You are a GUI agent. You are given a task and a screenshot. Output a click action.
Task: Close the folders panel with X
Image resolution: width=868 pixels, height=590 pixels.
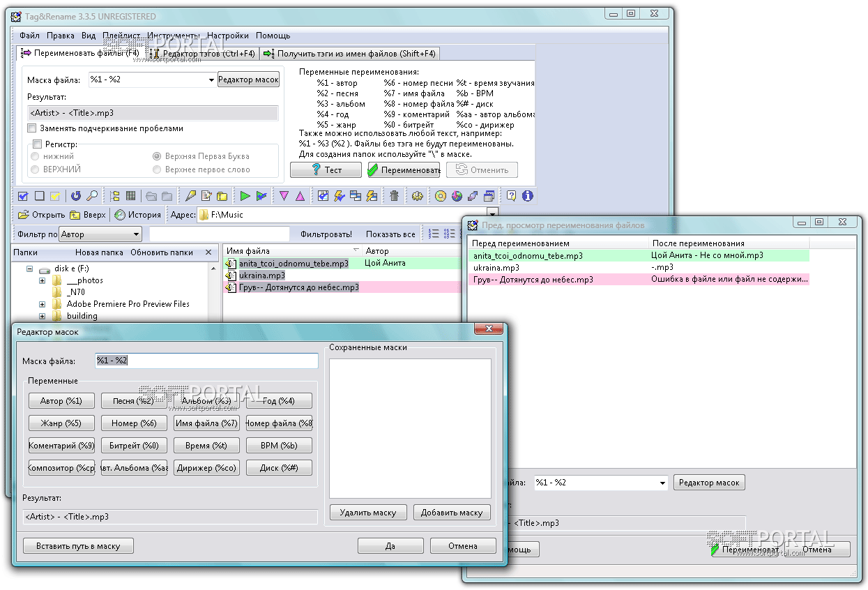(x=208, y=252)
